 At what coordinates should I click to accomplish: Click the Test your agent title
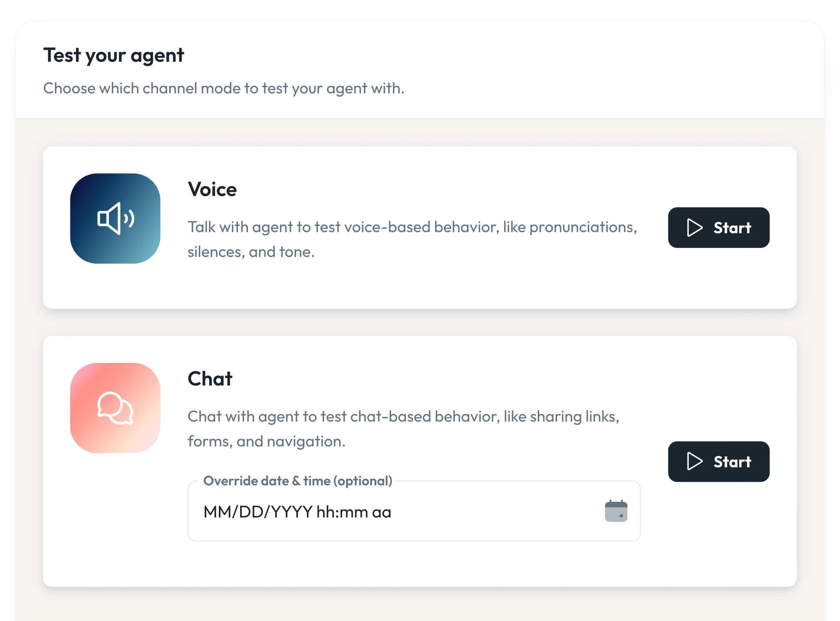tap(113, 55)
